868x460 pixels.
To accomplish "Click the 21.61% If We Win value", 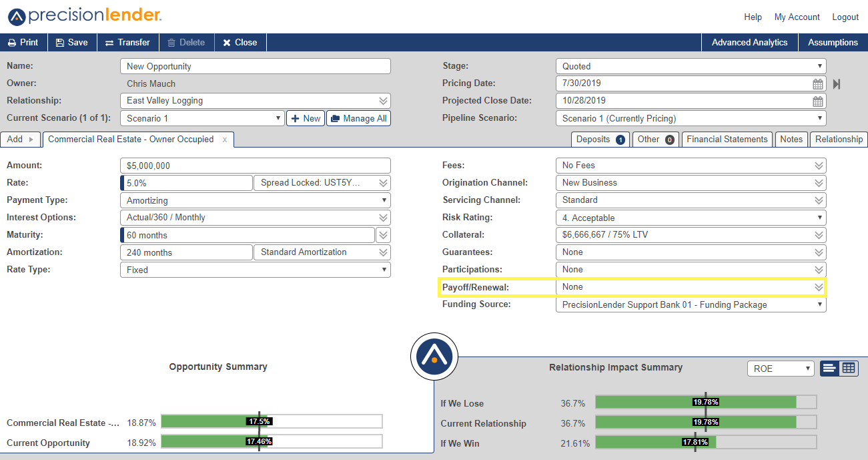I will 575,443.
